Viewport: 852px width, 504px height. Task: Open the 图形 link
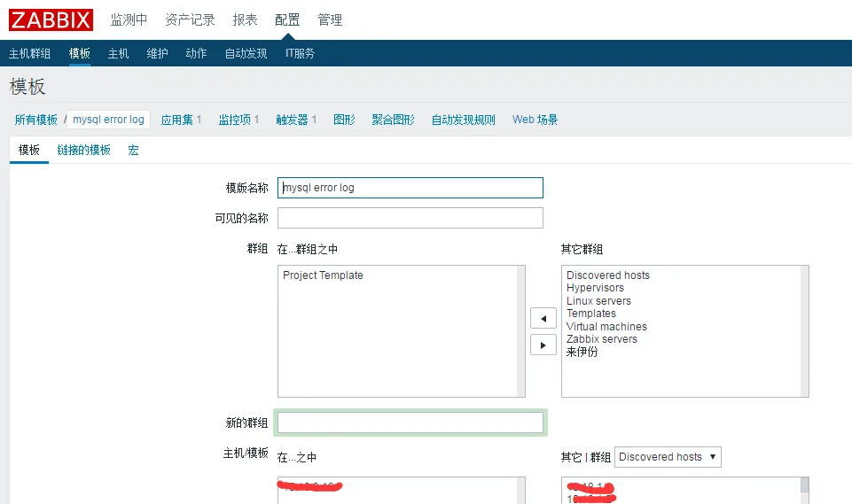[x=345, y=120]
